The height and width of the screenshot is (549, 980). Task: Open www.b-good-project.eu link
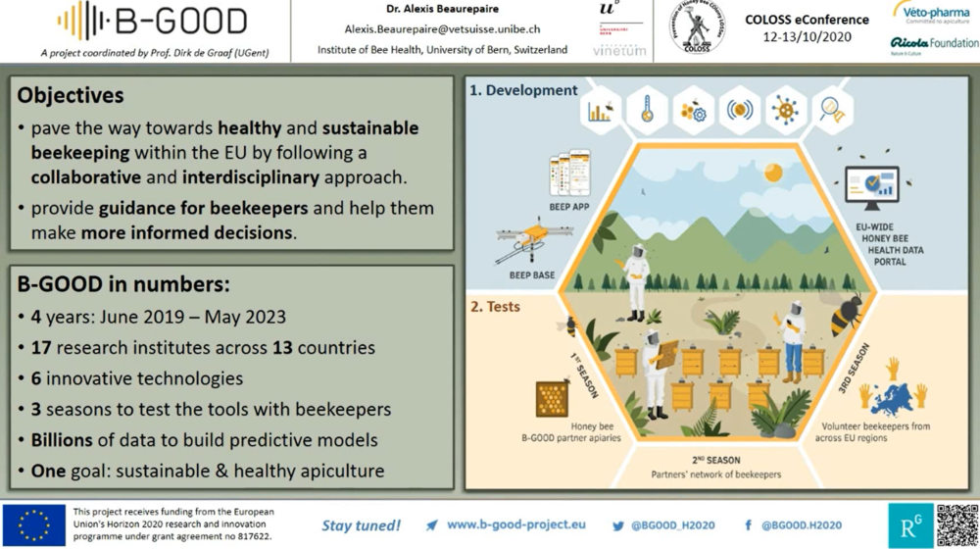(x=516, y=524)
